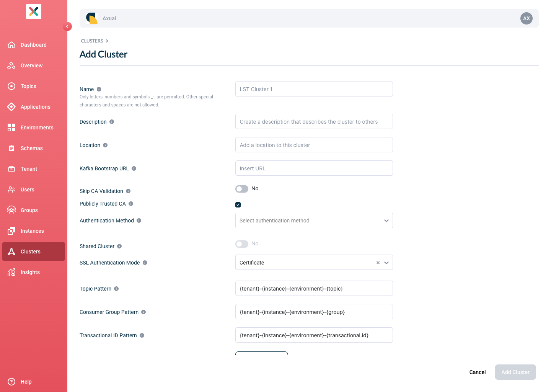The image size is (551, 392).
Task: Click the Schemas clipboard icon
Action: click(11, 148)
